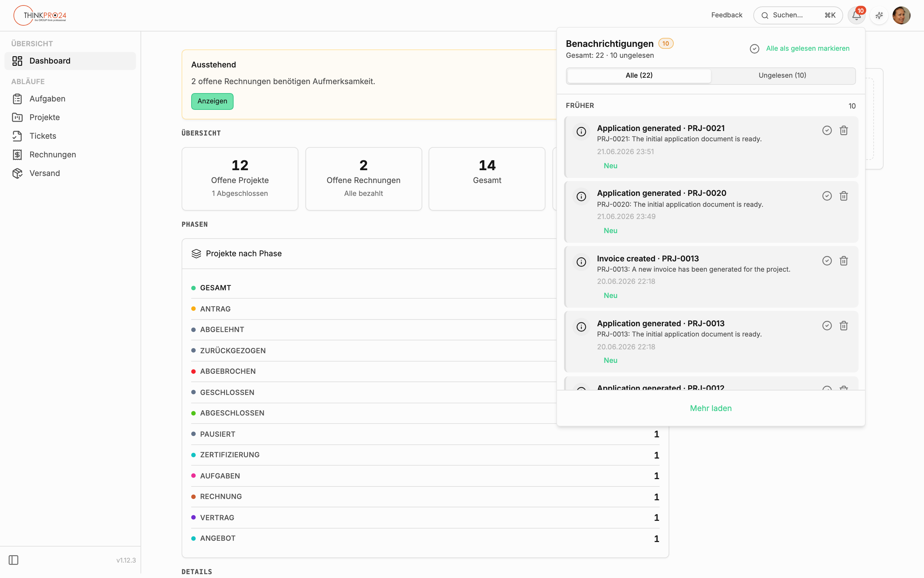The image size is (924, 578).
Task: Select the PAUSIERT phase row
Action: tap(425, 434)
